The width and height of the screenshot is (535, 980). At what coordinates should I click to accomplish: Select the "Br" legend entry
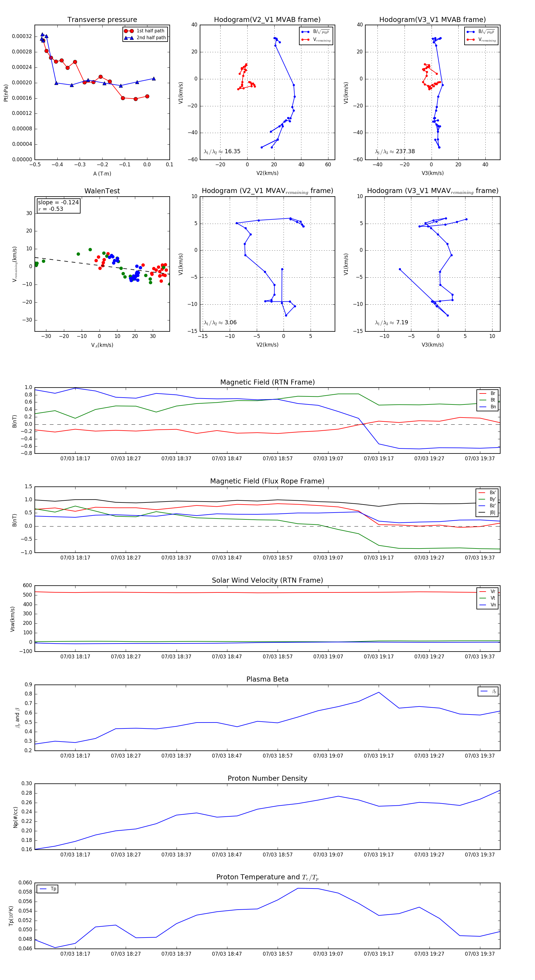(487, 393)
